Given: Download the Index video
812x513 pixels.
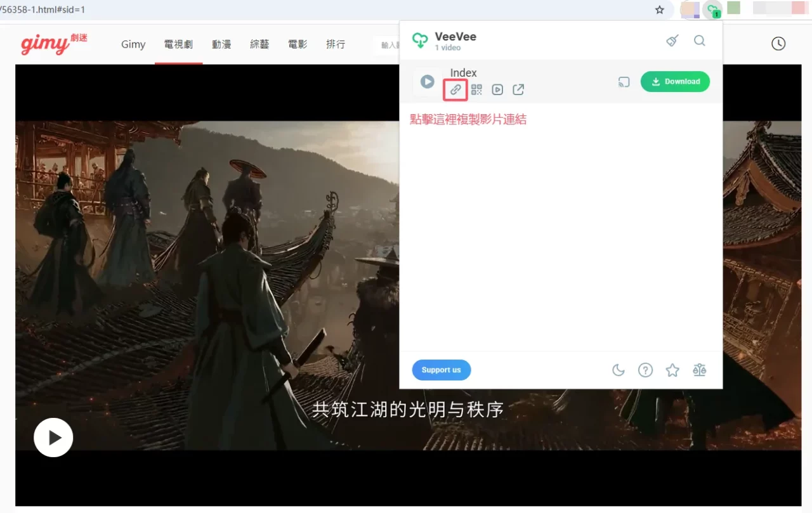Looking at the screenshot, I should [675, 81].
